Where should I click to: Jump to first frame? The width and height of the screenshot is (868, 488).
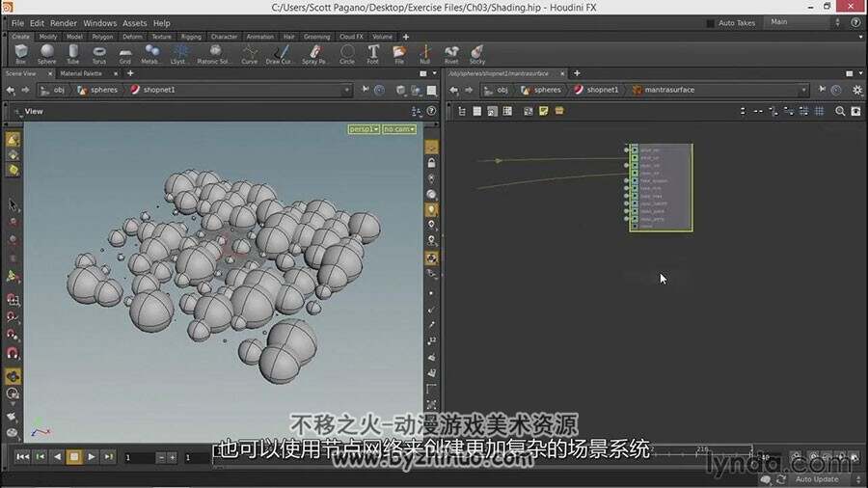22,456
